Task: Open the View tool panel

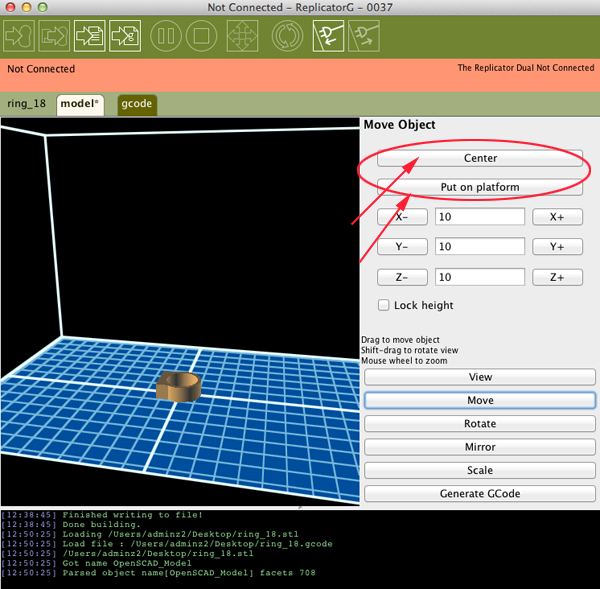Action: 480,377
